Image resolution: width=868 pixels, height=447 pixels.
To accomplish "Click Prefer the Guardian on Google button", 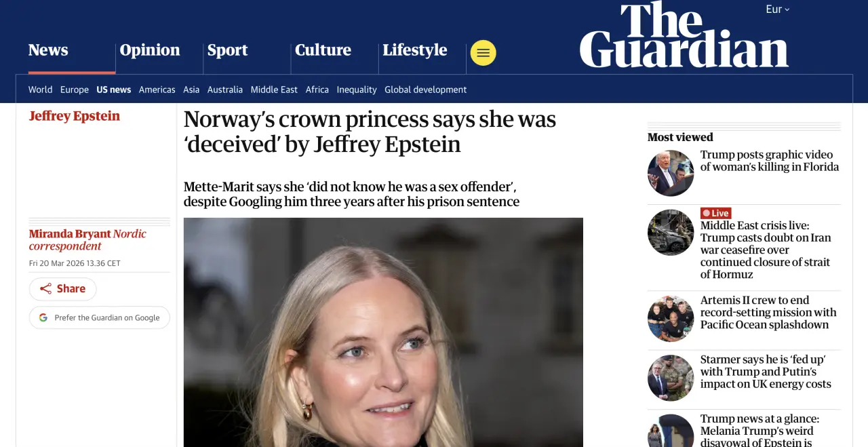I will point(100,317).
